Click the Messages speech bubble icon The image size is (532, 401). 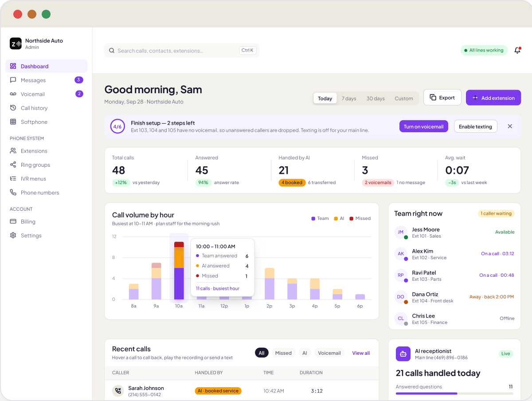tap(13, 80)
